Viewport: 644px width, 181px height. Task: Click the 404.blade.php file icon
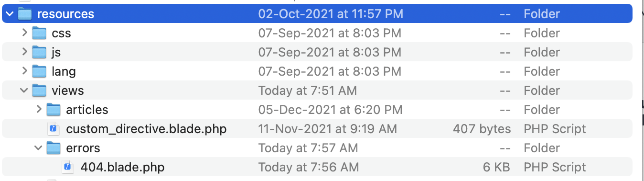coord(68,167)
